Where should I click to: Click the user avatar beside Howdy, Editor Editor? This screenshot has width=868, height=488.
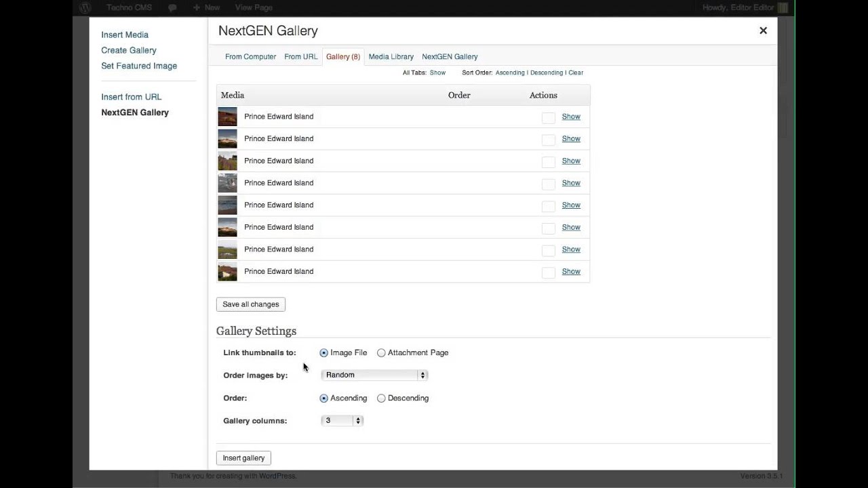[783, 7]
